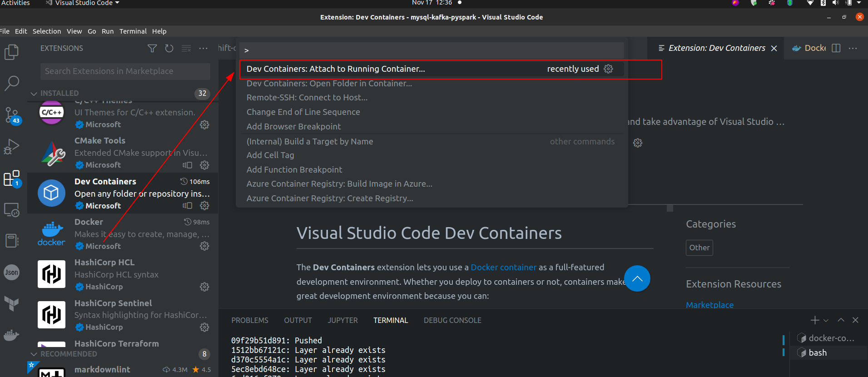
Task: Refresh the extensions list
Action: coord(169,48)
